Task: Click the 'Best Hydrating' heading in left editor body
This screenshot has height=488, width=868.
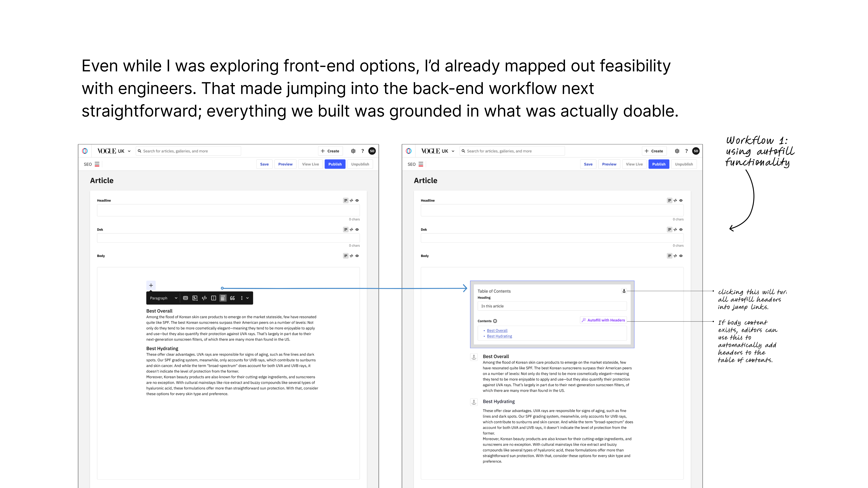Action: [162, 349]
